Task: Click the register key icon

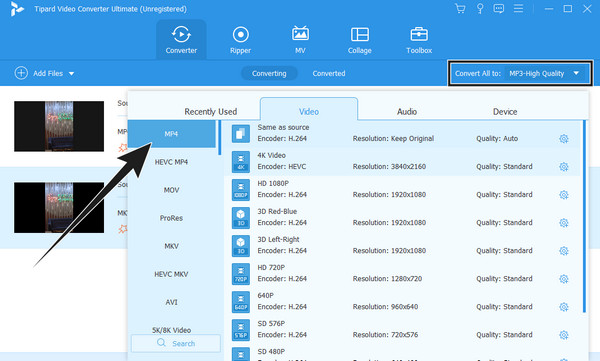Action: 480,8
